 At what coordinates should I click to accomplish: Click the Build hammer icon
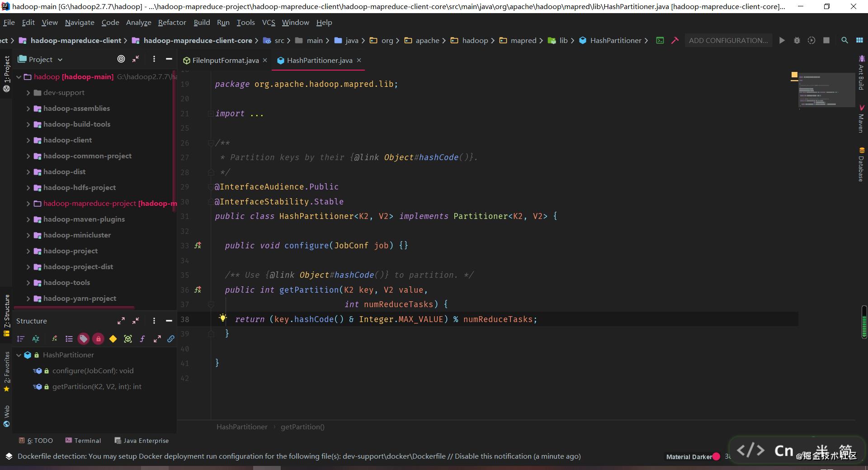(x=675, y=40)
